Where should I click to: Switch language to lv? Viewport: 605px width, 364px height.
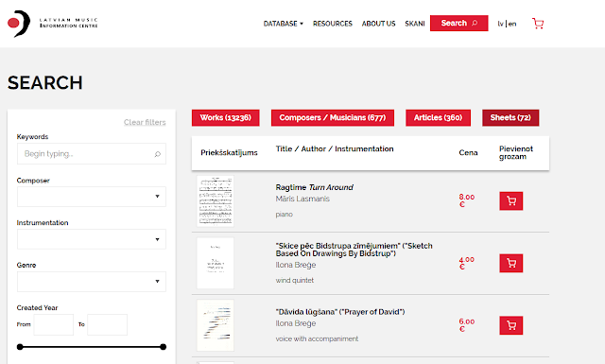[500, 24]
